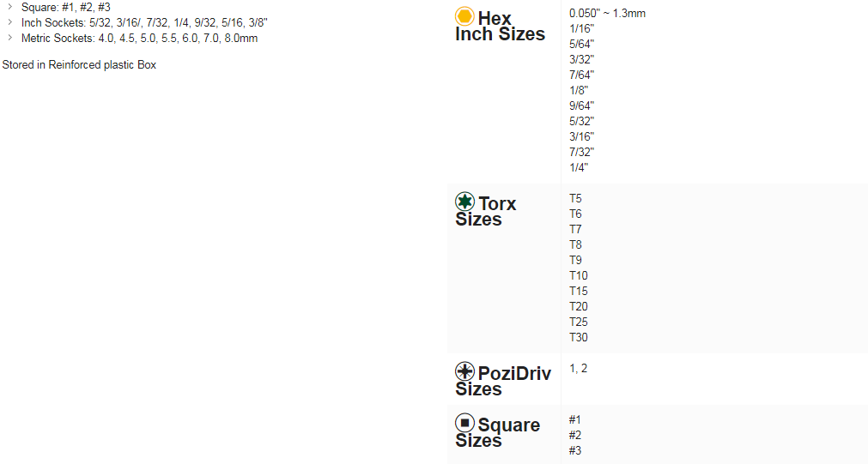
Task: Click the 0.050" ~ 1.3mm hex size
Action: click(x=607, y=13)
